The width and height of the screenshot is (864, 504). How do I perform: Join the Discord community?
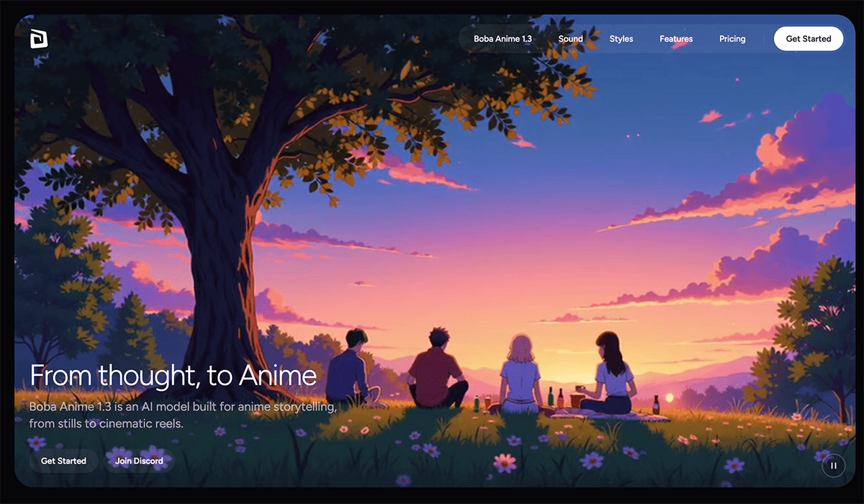(139, 461)
